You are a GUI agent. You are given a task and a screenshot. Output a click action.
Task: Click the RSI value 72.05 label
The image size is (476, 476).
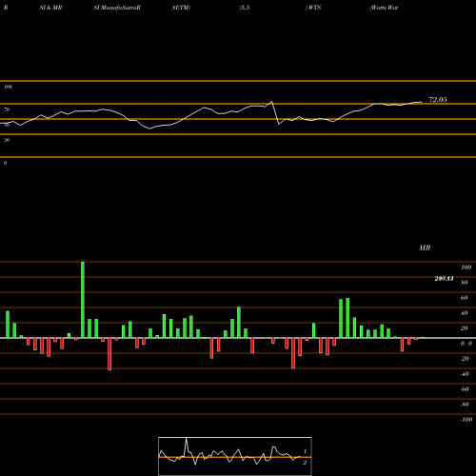point(438,100)
